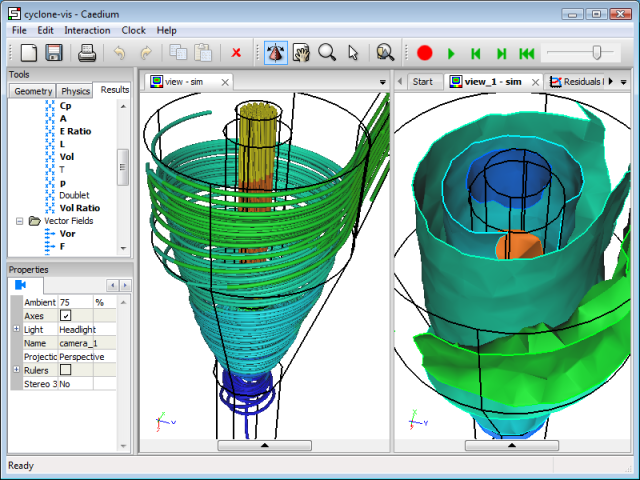Select Vol Ratio in results tree
Screen dimensions: 640x480
click(79, 208)
